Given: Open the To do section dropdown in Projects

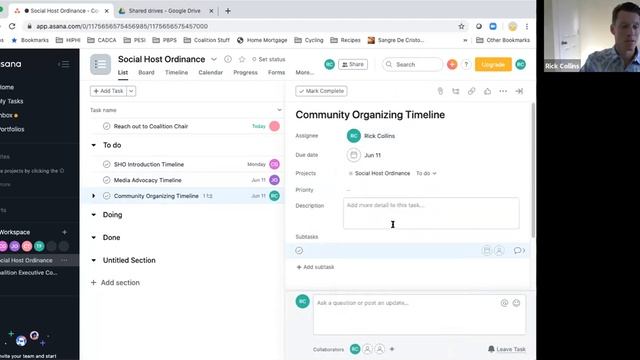Looking at the screenshot, I should [426, 173].
